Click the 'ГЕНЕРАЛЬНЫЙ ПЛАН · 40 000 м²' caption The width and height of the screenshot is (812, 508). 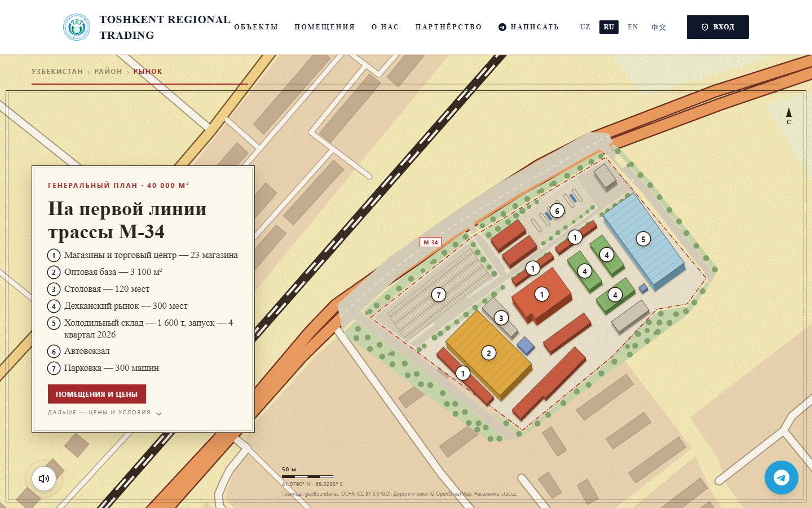pyautogui.click(x=118, y=185)
